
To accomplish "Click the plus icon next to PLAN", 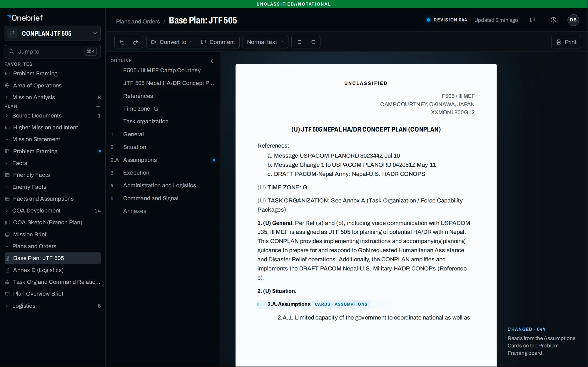I will point(98,106).
